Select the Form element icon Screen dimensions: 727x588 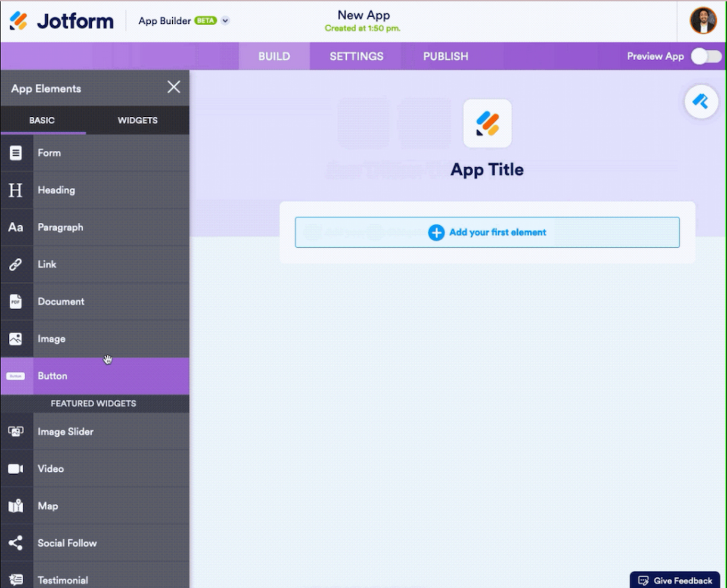[16, 153]
